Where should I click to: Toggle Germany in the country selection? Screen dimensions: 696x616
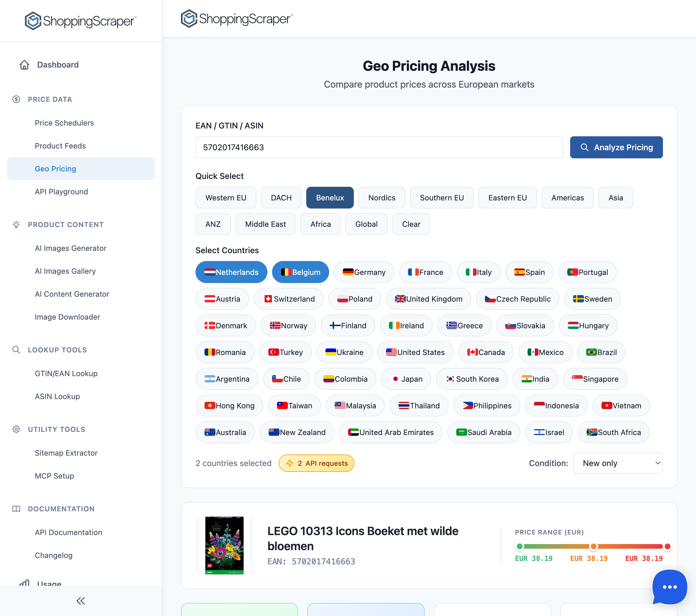point(364,272)
